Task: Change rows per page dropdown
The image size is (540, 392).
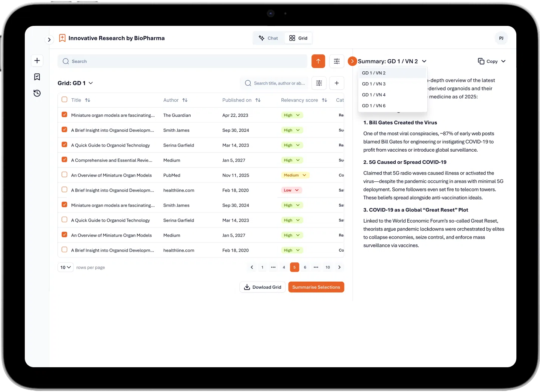Action: point(65,267)
